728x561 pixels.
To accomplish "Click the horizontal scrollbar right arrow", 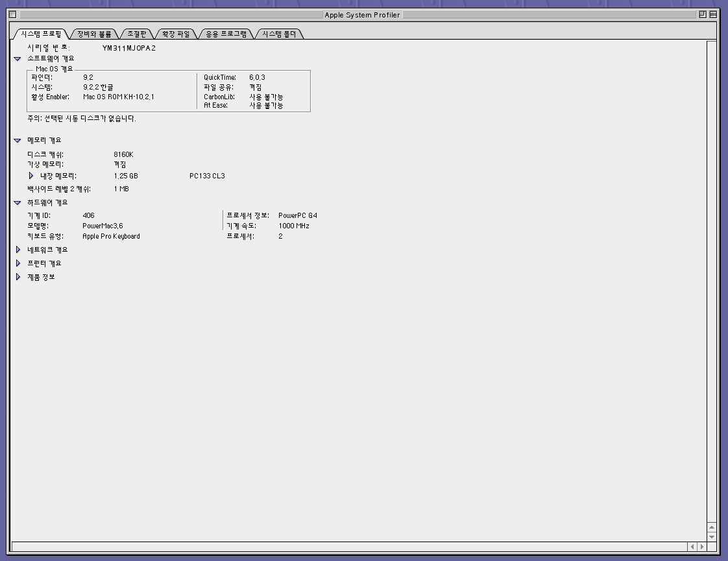I will [701, 547].
